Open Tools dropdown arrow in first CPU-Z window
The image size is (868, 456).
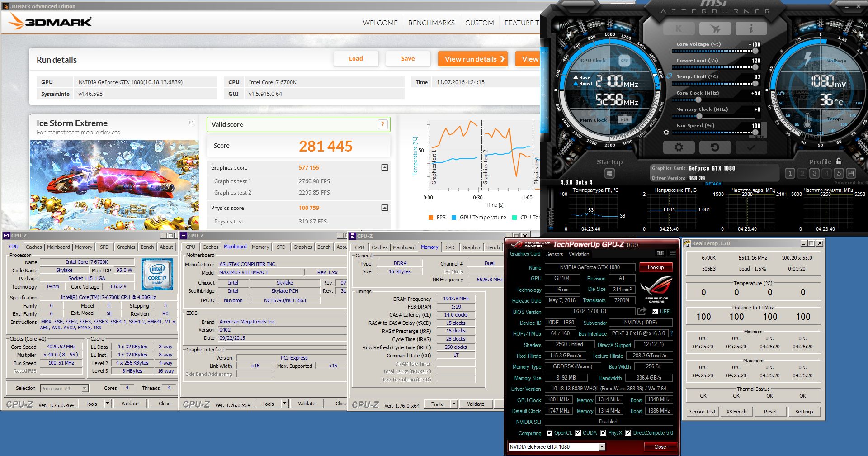click(108, 404)
